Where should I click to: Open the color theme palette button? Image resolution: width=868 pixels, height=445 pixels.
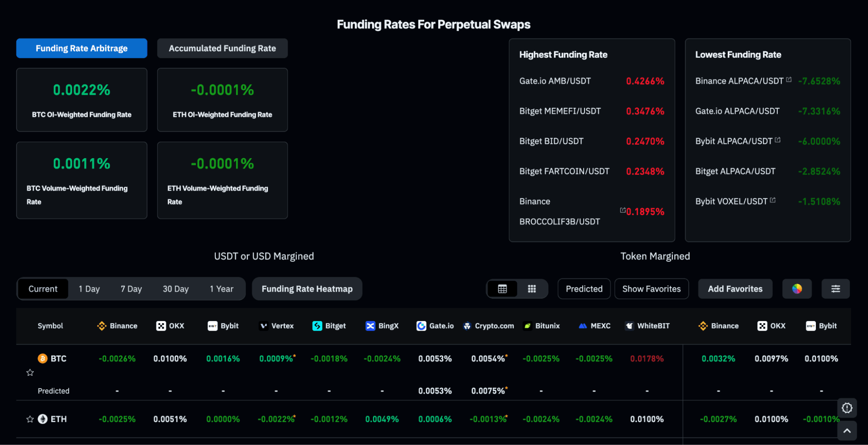pyautogui.click(x=797, y=289)
